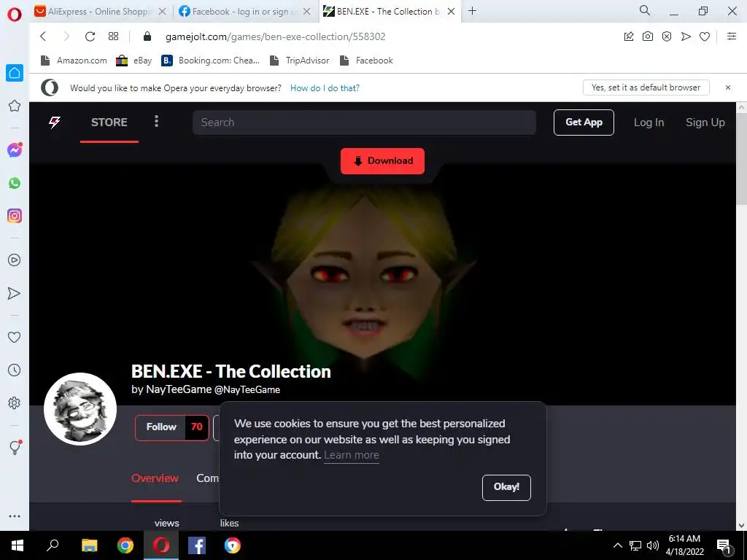
Task: View the 70 followers count
Action: (197, 427)
